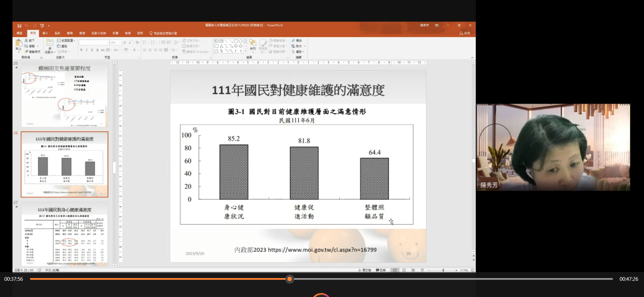This screenshot has width=644, height=297.
Task: Select the rectangle shape in shapes gallery
Action: tap(236, 41)
